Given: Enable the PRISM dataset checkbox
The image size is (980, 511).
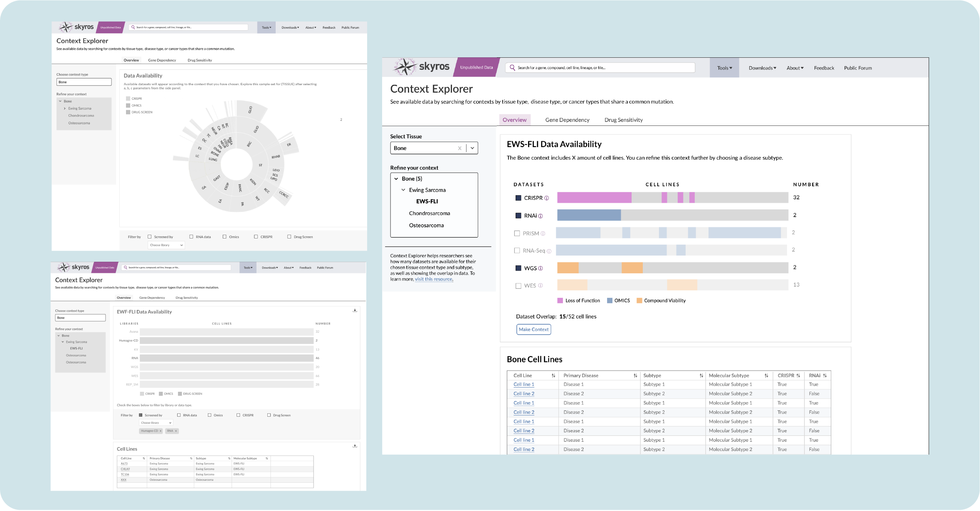Looking at the screenshot, I should pos(517,233).
